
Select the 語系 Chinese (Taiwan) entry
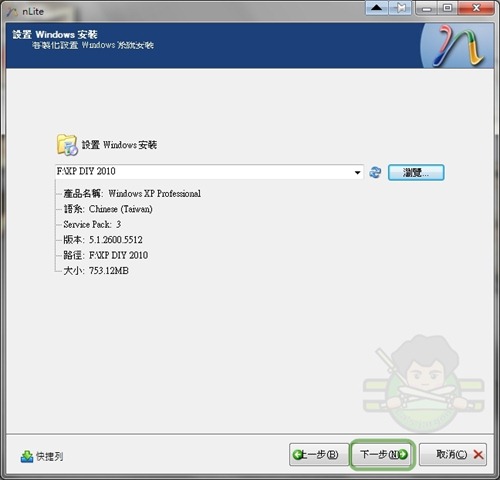[x=108, y=209]
